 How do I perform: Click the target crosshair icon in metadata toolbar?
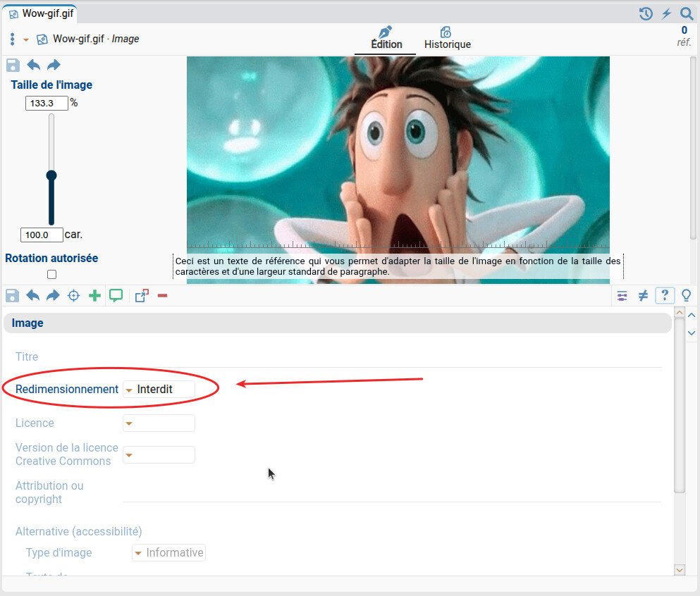pos(73,296)
